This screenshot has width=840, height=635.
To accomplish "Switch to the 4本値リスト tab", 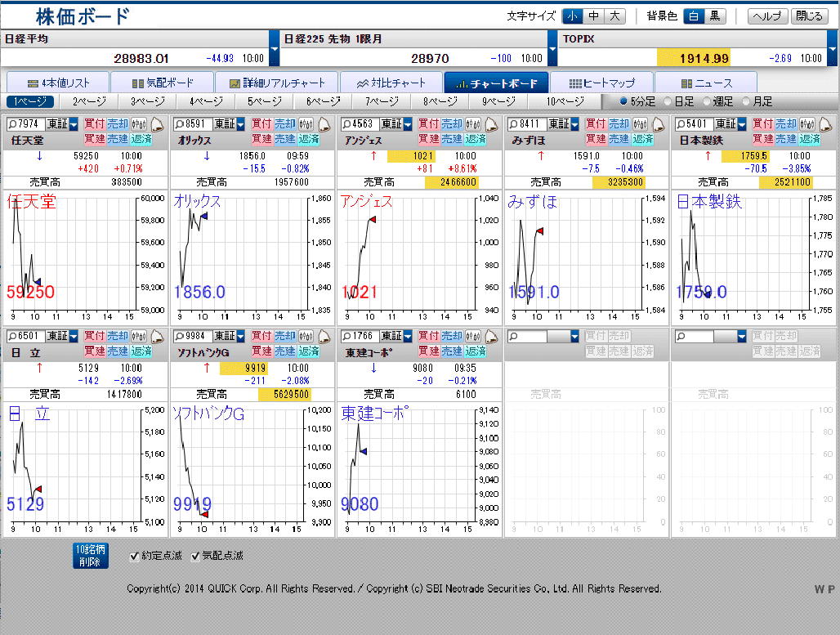I will [x=58, y=83].
